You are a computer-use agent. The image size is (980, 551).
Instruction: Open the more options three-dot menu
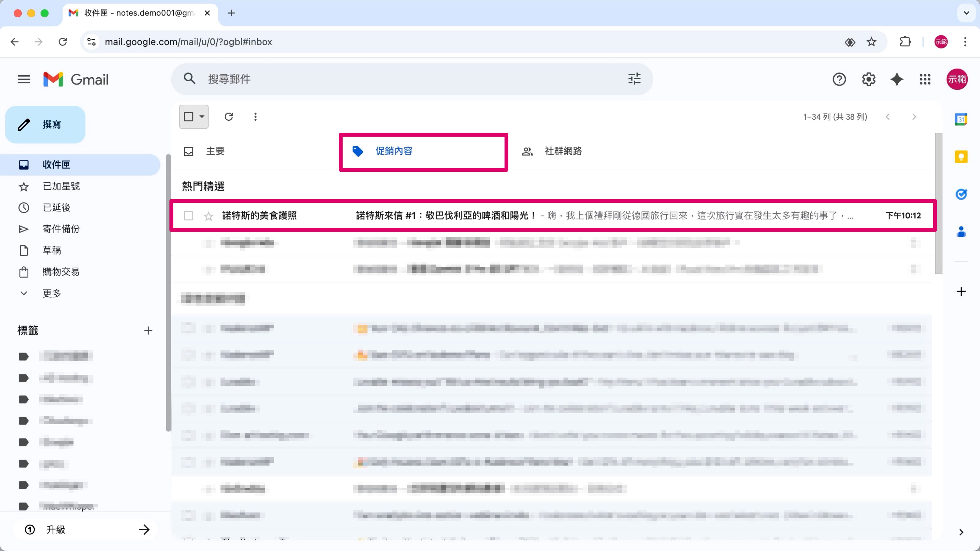255,117
